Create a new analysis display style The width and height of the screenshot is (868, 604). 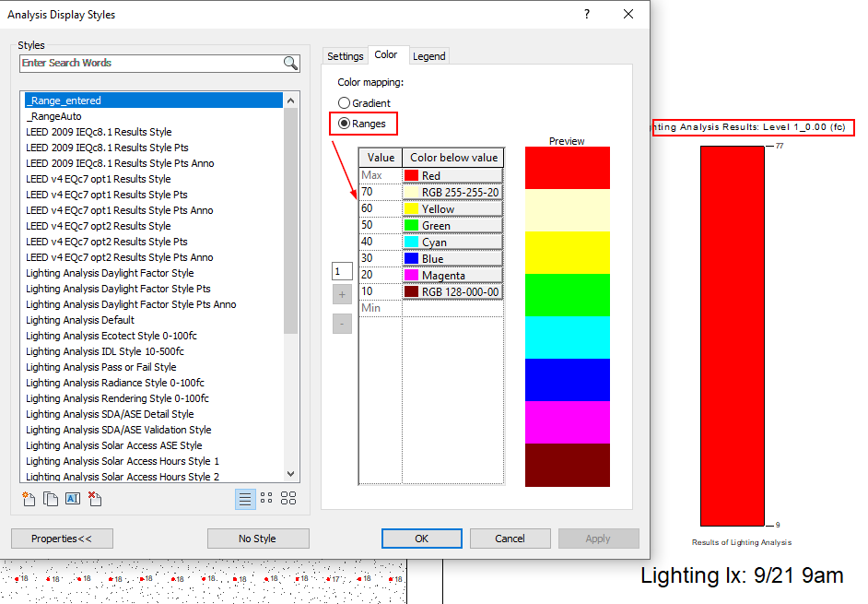pos(29,498)
